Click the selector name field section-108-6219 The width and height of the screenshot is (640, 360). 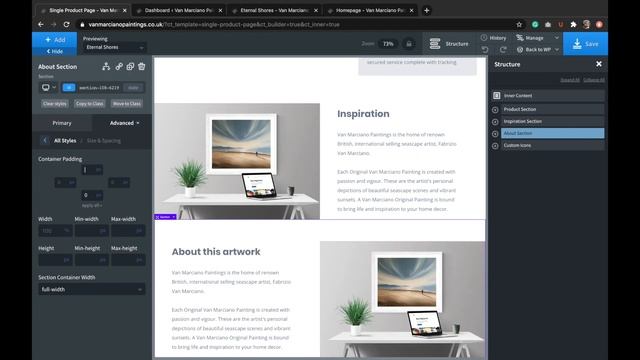pos(99,87)
